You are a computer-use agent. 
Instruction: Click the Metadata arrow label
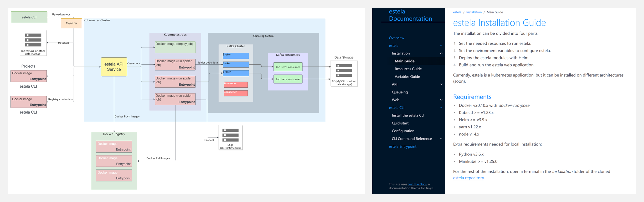(x=63, y=43)
